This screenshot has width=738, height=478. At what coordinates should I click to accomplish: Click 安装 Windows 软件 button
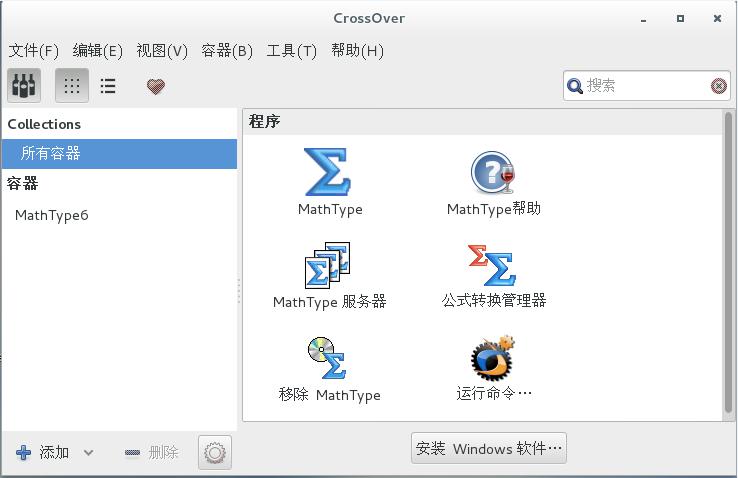[489, 448]
